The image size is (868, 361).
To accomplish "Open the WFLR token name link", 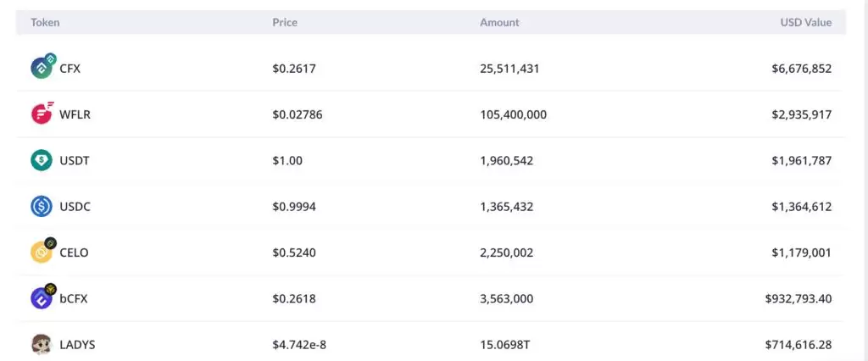I will point(75,114).
